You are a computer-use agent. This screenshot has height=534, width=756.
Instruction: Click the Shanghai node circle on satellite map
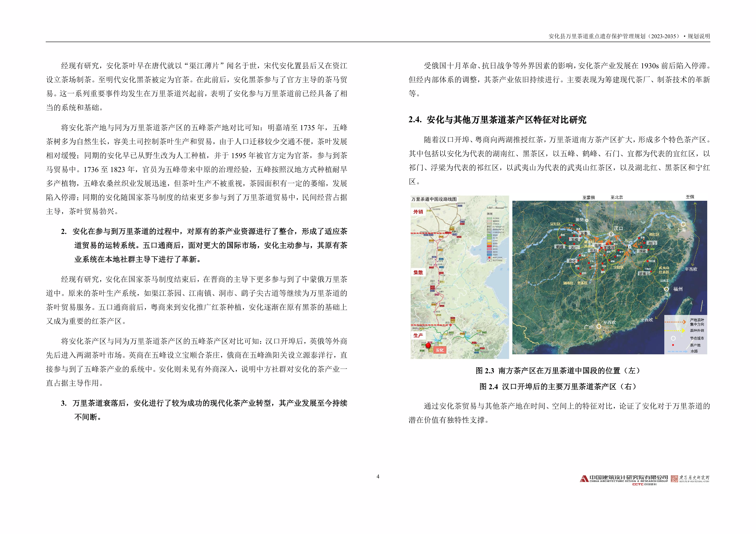coord(683,224)
